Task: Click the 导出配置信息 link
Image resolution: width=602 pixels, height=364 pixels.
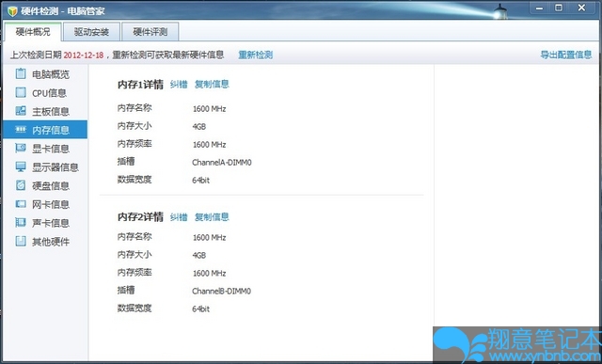Action: [x=566, y=55]
